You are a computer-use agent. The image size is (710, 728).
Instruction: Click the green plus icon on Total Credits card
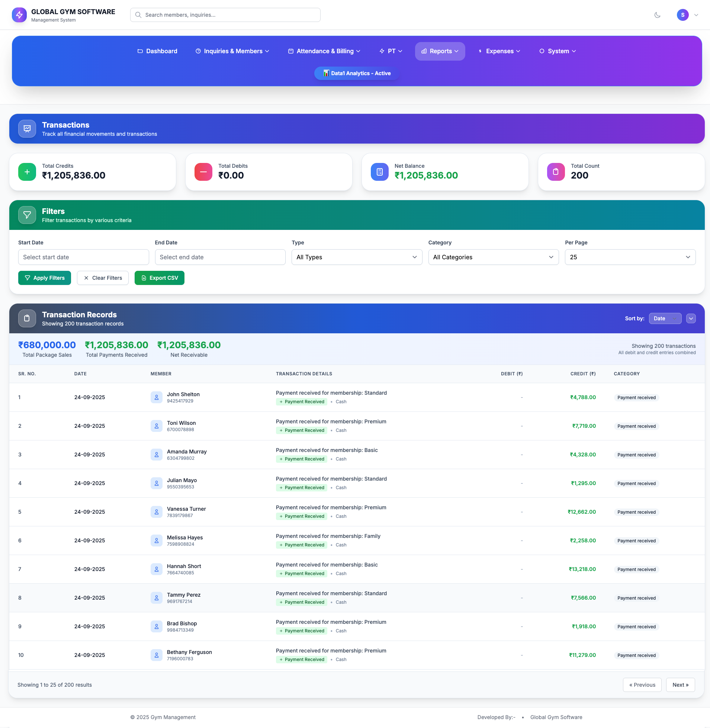coord(27,171)
